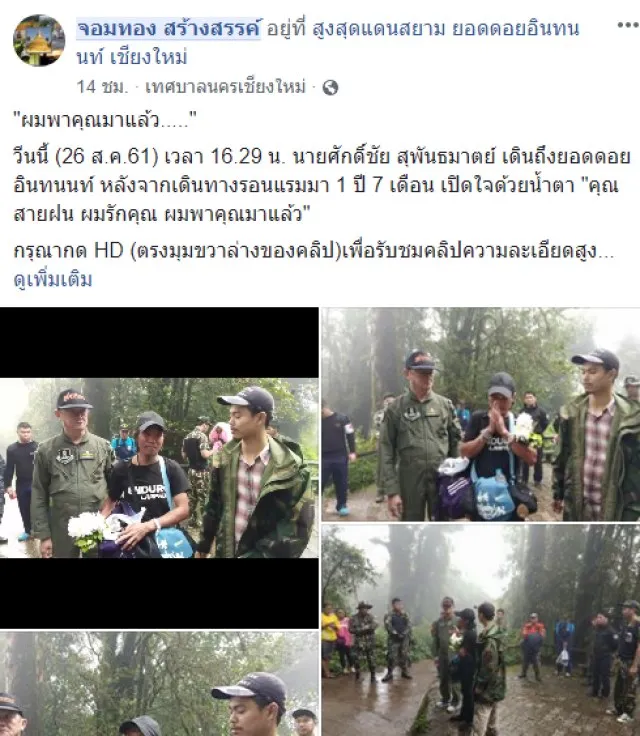
Task: Click the post paragraph mentioning 26 ส.ค.61
Action: pos(322,185)
